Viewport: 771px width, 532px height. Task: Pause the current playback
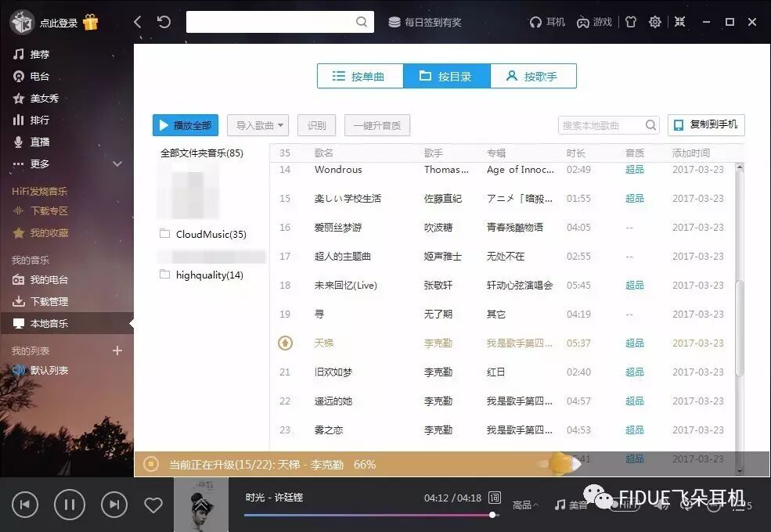click(70, 505)
